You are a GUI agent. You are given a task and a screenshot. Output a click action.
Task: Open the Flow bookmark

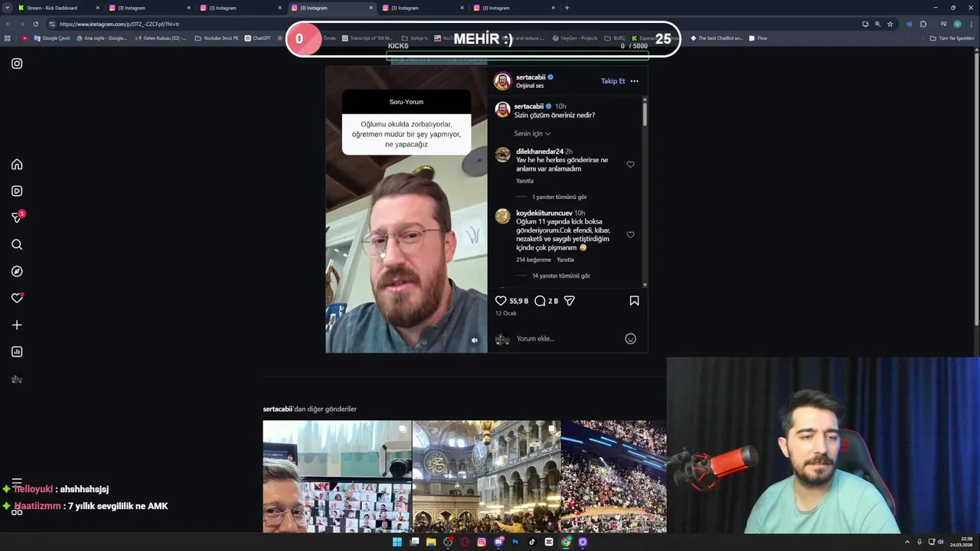(758, 38)
